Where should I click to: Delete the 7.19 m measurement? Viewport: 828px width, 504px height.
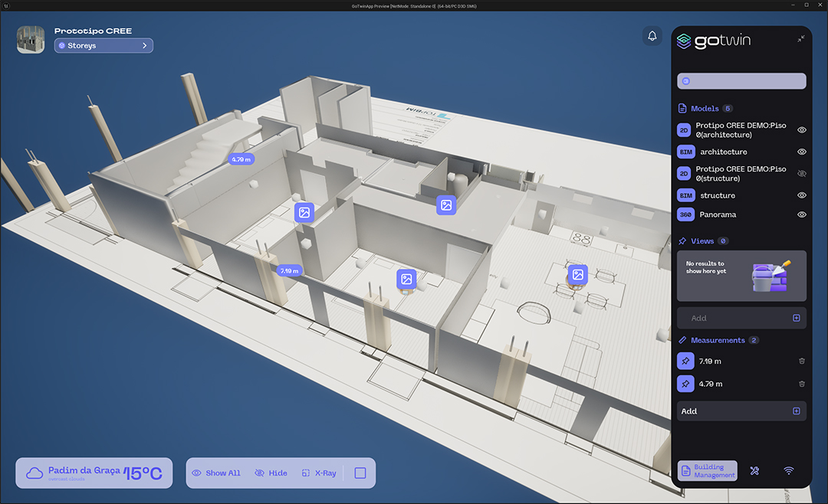point(802,362)
